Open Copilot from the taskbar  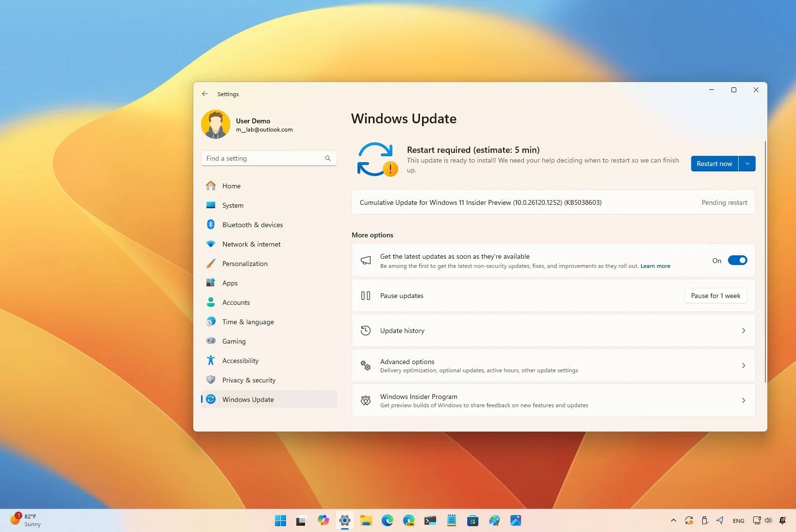click(324, 520)
